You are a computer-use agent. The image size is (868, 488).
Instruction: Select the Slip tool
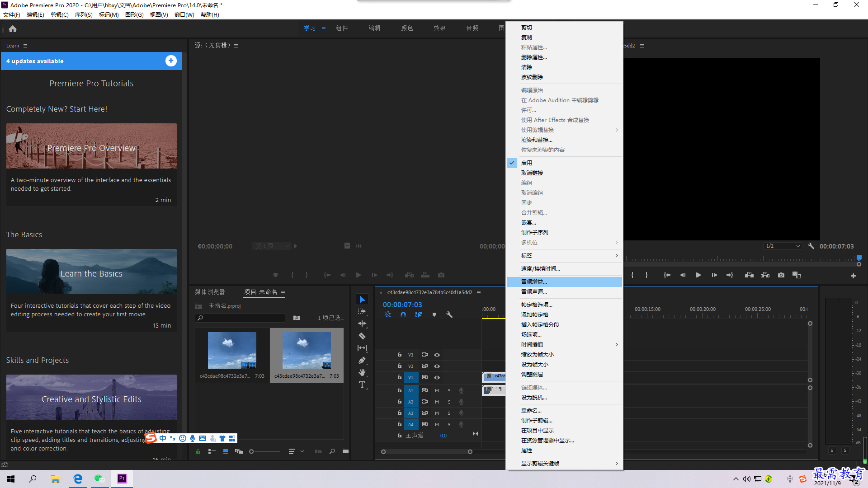click(x=362, y=348)
